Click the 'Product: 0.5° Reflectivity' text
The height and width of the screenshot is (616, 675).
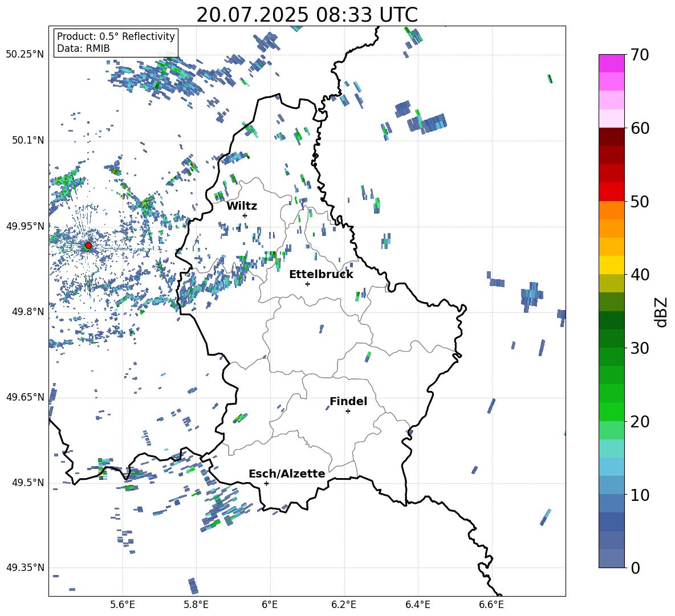tap(116, 36)
